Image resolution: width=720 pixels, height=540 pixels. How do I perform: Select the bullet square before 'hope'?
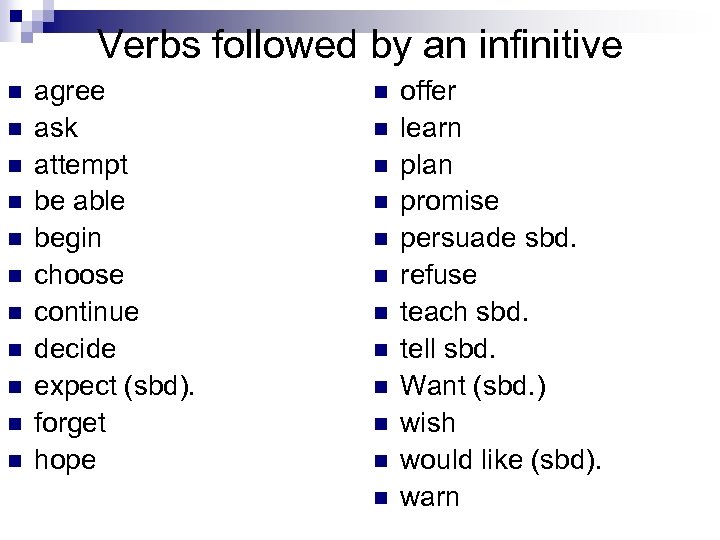[13, 463]
